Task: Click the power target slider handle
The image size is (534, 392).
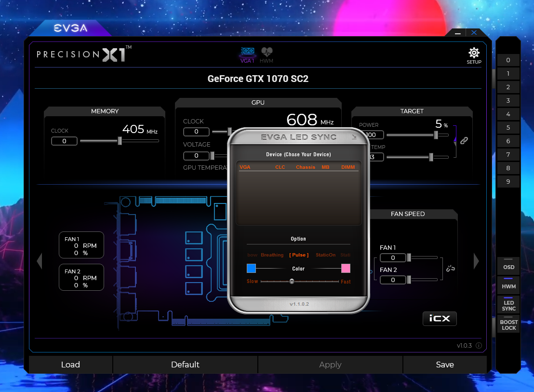Action: point(436,135)
